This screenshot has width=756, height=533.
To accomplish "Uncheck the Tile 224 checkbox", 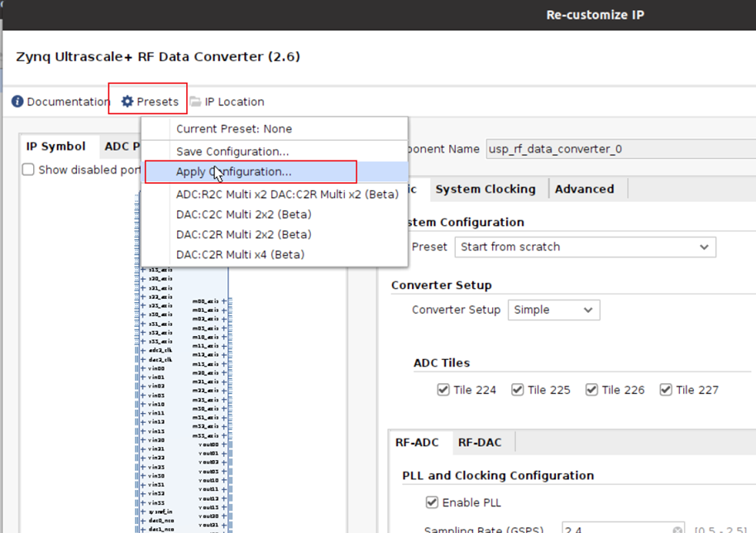I will pyautogui.click(x=445, y=389).
